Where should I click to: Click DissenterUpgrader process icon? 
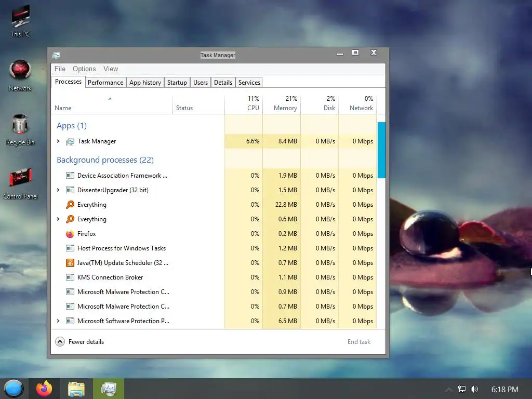70,190
